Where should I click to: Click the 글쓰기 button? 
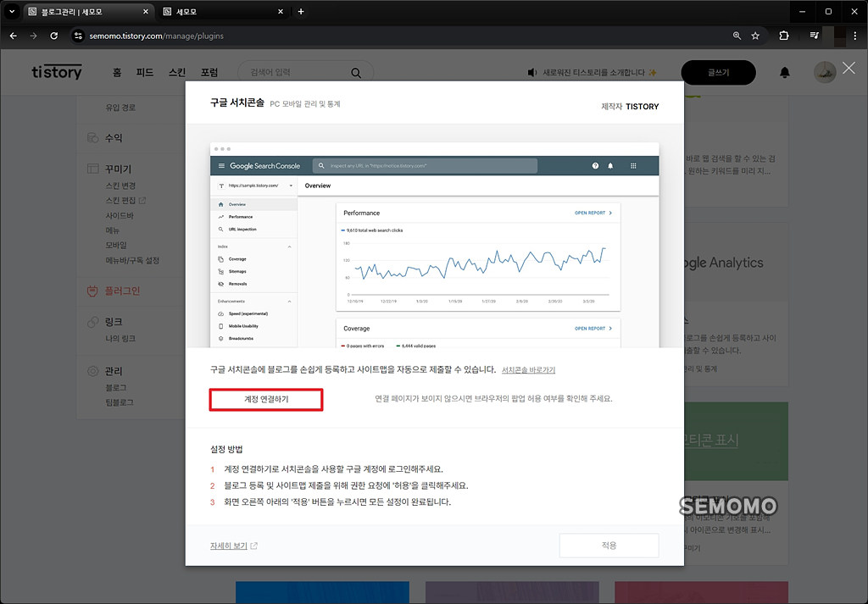tap(718, 73)
